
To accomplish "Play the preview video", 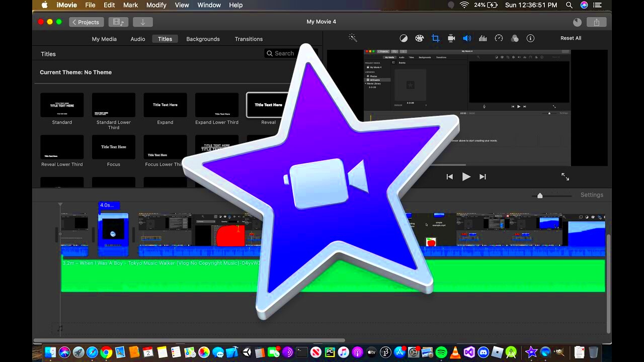I will coord(466,176).
